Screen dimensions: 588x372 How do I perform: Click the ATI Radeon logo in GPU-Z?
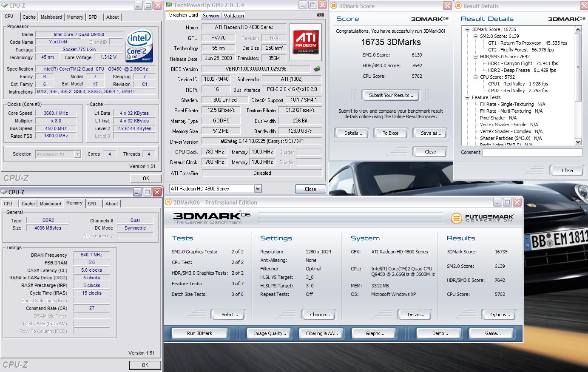pos(306,41)
